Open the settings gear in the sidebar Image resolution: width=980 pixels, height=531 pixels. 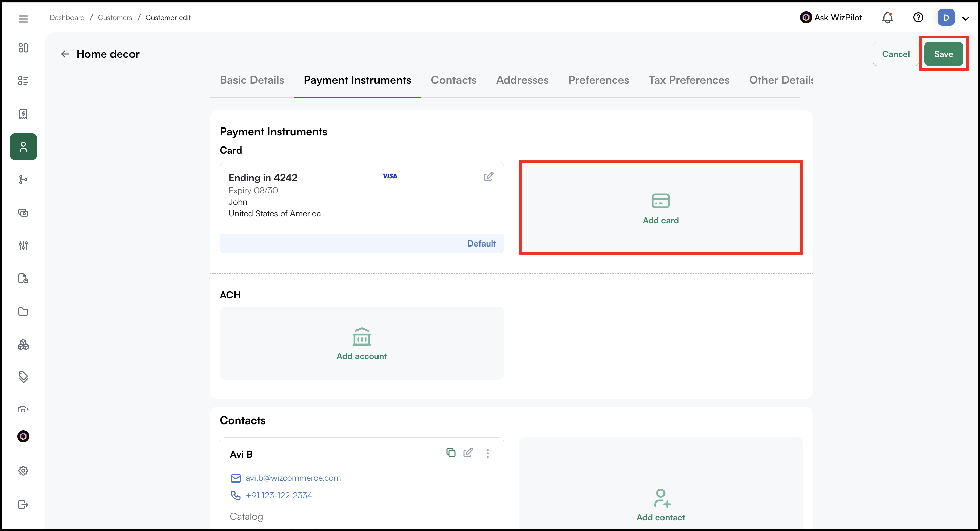[23, 471]
